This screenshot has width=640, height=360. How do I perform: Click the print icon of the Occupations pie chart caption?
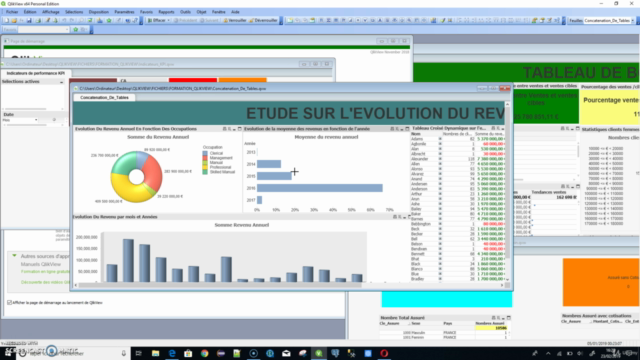pyautogui.click(x=224, y=129)
